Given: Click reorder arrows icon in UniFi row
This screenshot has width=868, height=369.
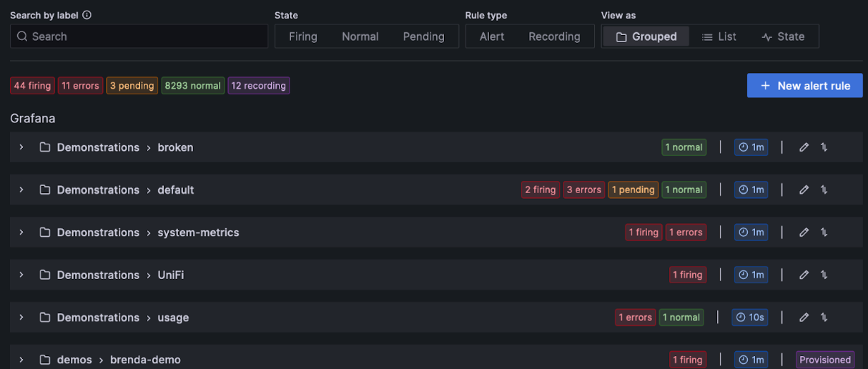Looking at the screenshot, I should 824,275.
